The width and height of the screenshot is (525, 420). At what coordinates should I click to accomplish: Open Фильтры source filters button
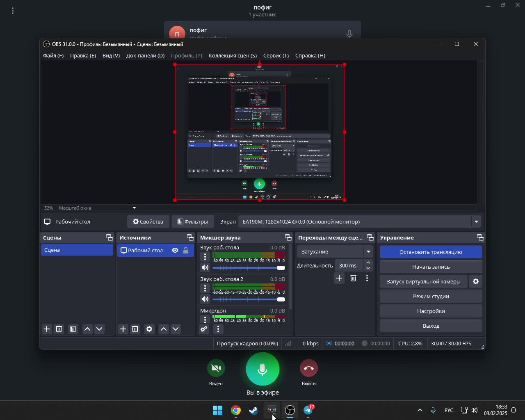(x=192, y=221)
